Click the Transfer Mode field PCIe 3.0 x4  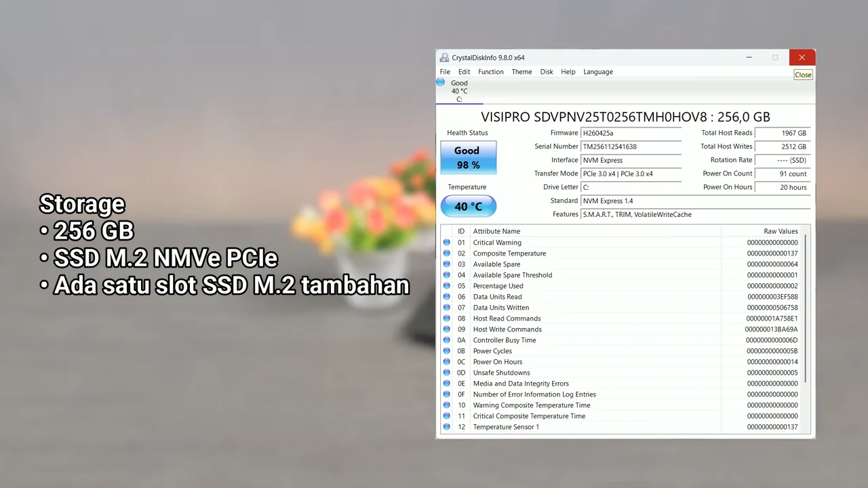tap(631, 174)
